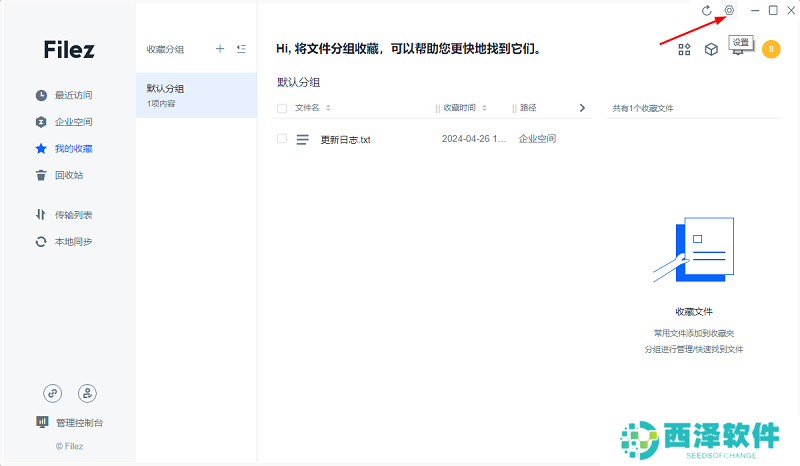
Task: Add a new favorites group with plus icon
Action: pos(220,49)
